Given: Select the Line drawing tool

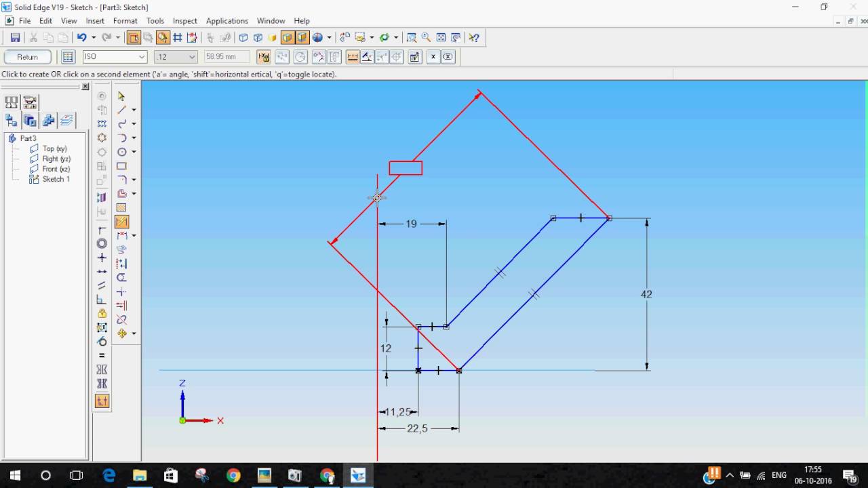Looking at the screenshot, I should pyautogui.click(x=121, y=110).
